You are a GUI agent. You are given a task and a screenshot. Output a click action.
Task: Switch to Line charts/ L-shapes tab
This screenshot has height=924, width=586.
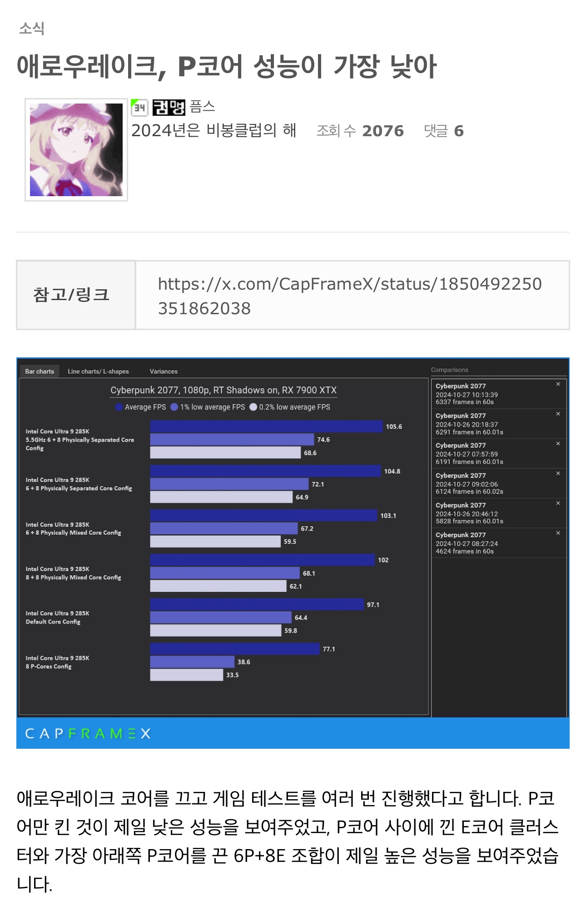coord(98,371)
